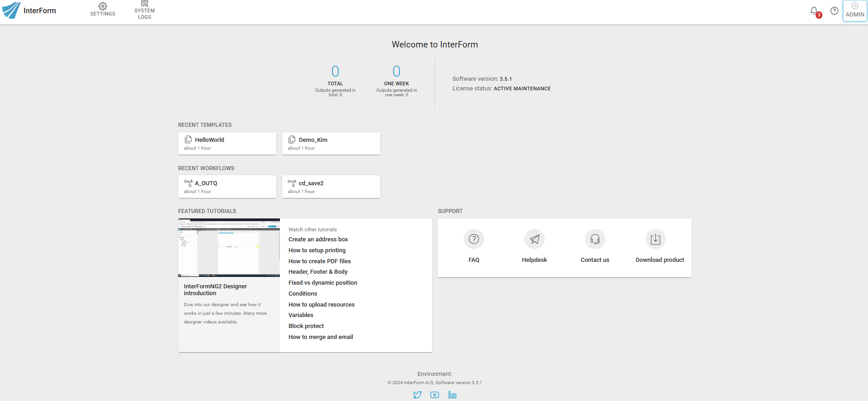Click the InterForm logo icon
Viewport: 868px width, 401px height.
[11, 10]
